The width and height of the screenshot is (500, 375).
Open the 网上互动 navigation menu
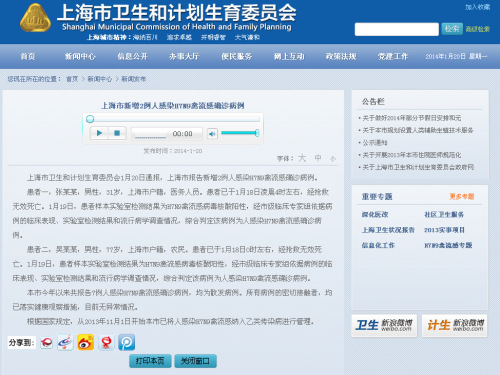289,56
